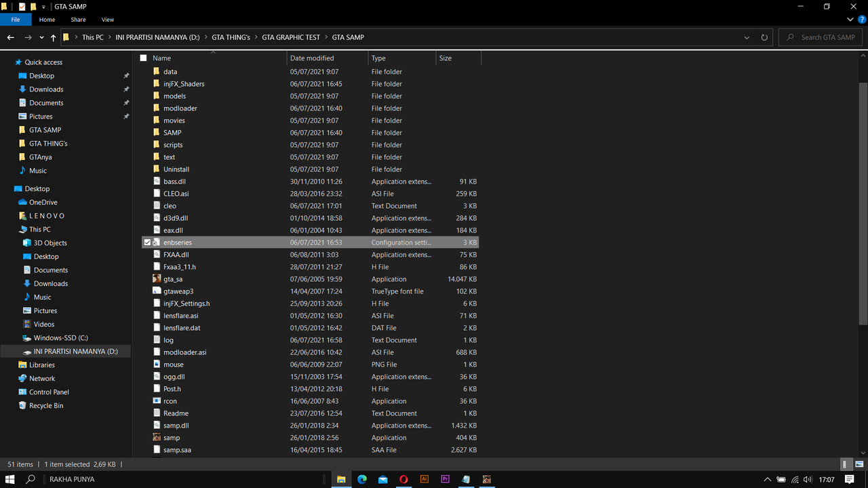Open the chevron right after GTA THING's breadcrumb
This screenshot has width=868, height=488.
[256, 37]
